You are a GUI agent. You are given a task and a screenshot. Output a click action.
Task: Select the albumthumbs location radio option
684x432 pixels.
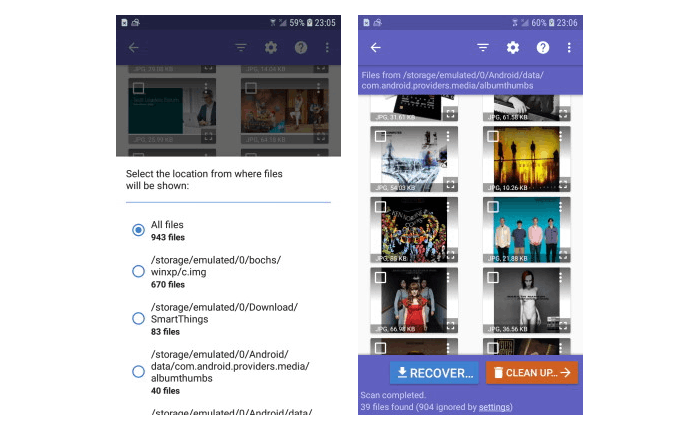point(138,372)
